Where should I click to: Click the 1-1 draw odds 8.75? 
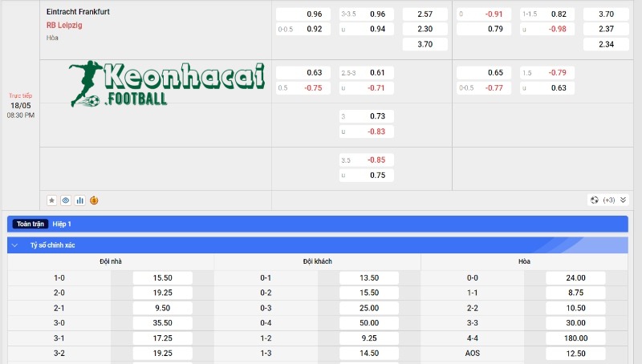click(x=575, y=293)
